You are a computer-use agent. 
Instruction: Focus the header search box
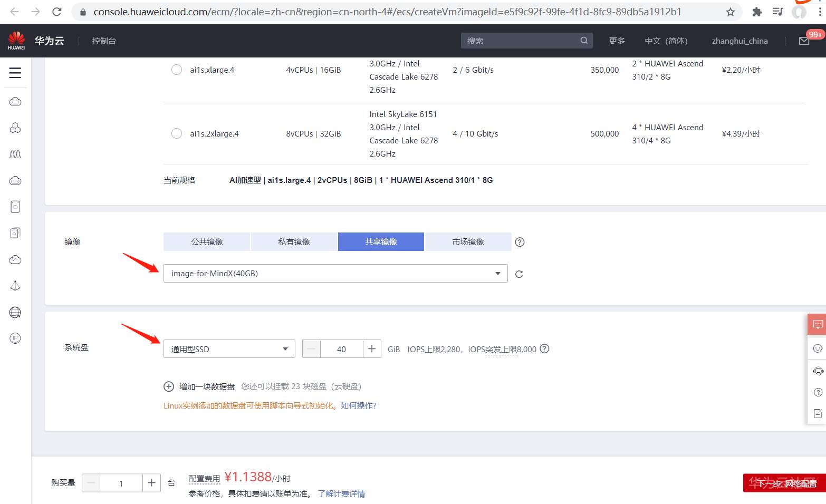[526, 41]
